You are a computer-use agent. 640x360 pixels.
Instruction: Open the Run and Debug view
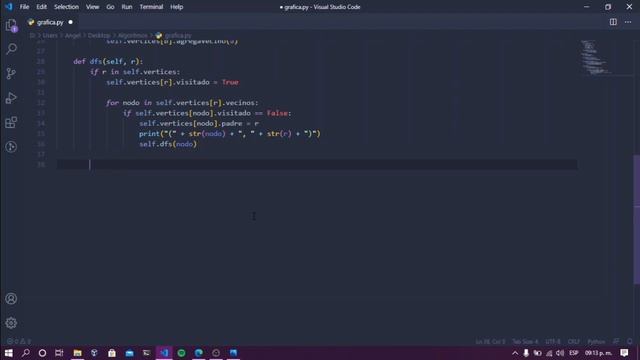pos(11,98)
